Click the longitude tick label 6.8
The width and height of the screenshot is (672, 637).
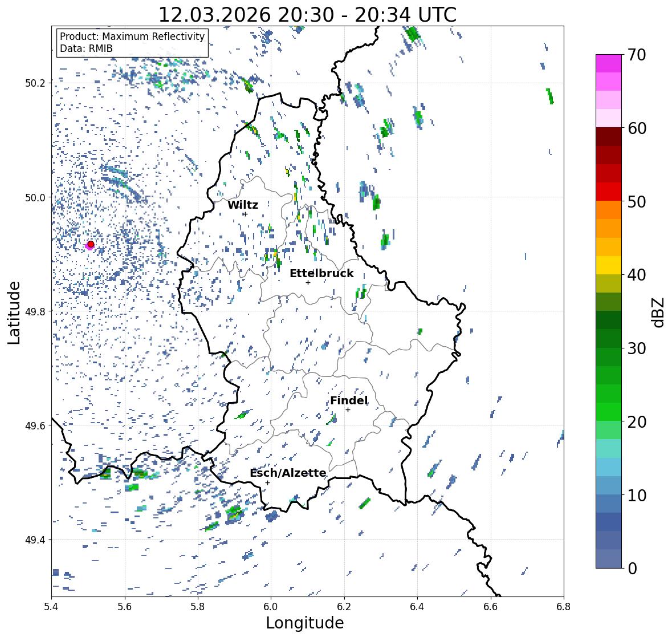[564, 606]
